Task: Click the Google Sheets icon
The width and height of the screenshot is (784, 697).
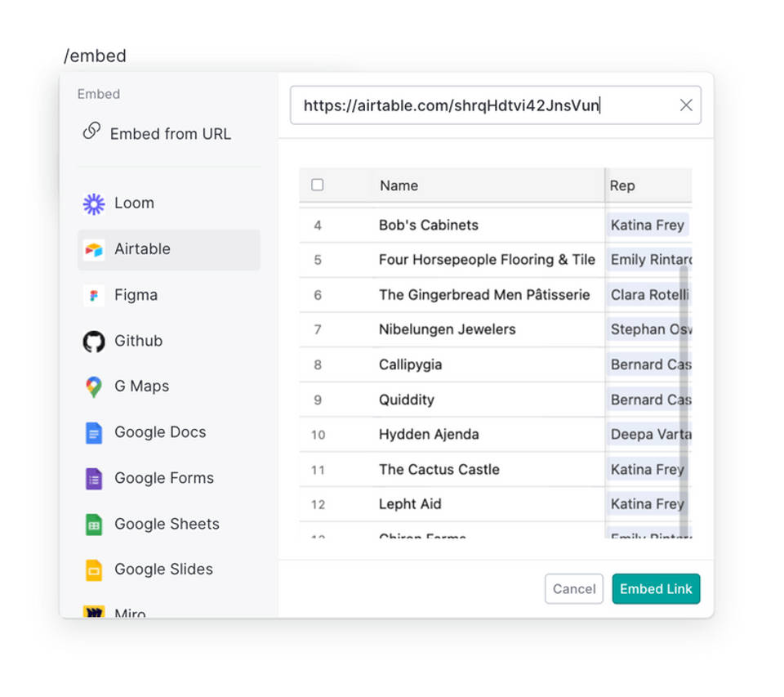Action: click(94, 524)
